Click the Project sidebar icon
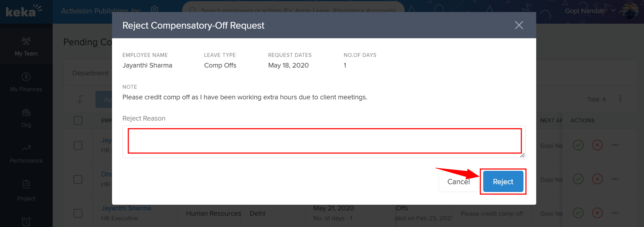This screenshot has width=644, height=227. [x=26, y=184]
